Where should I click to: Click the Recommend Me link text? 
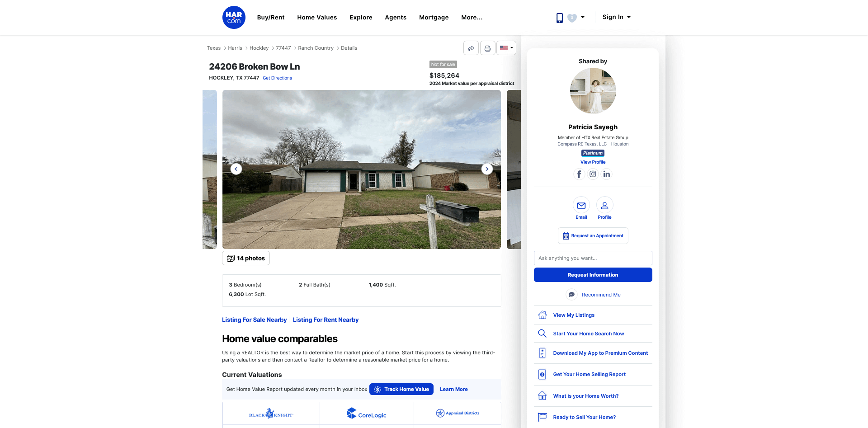pyautogui.click(x=601, y=295)
